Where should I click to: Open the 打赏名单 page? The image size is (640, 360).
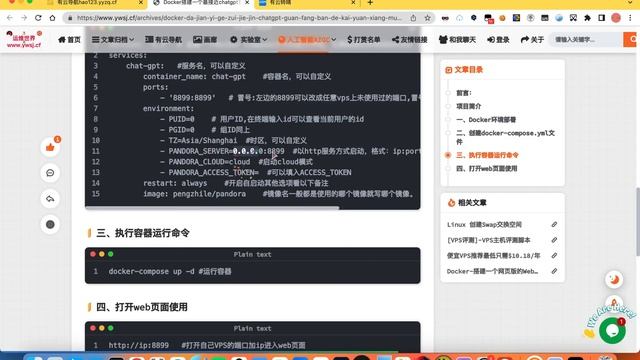[364, 40]
